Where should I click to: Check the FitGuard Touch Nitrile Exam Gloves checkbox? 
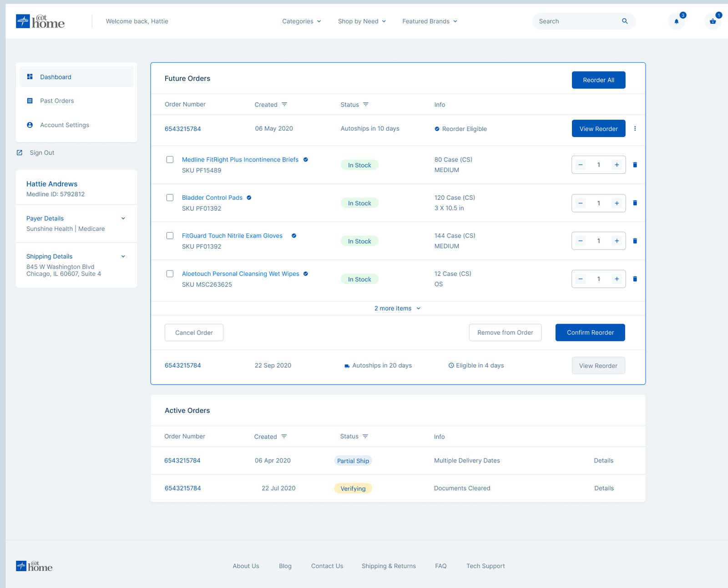click(x=170, y=236)
